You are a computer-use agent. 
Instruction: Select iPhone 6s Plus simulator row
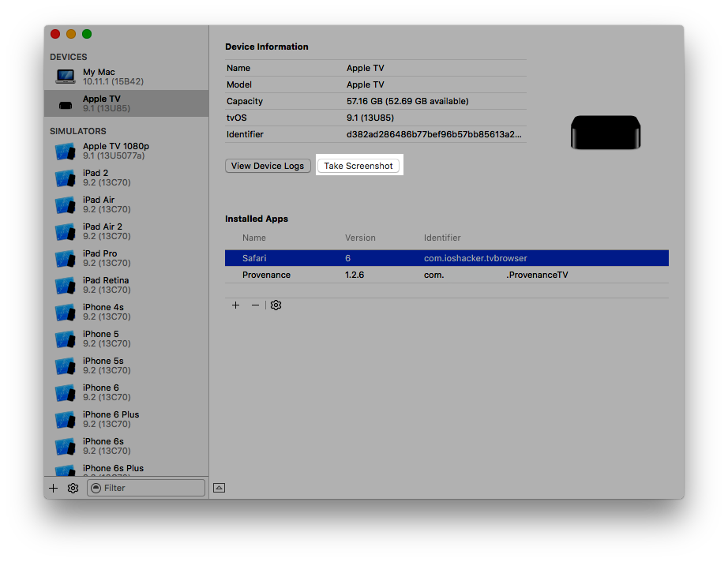click(x=126, y=469)
